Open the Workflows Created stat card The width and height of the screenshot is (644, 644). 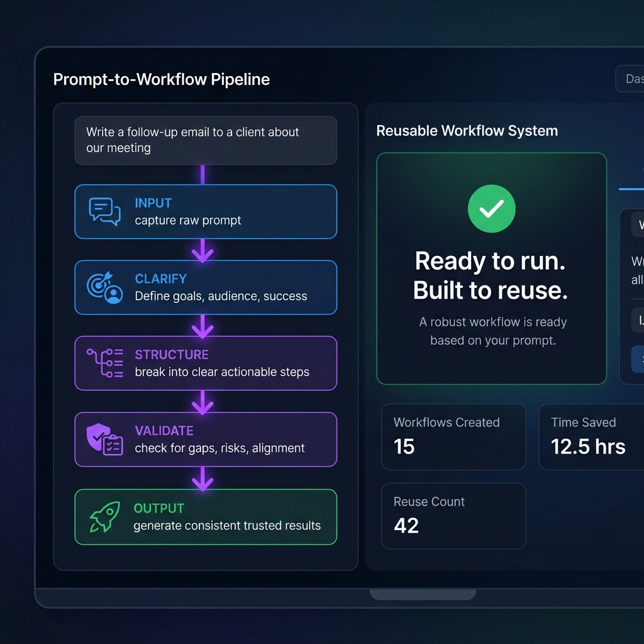453,437
